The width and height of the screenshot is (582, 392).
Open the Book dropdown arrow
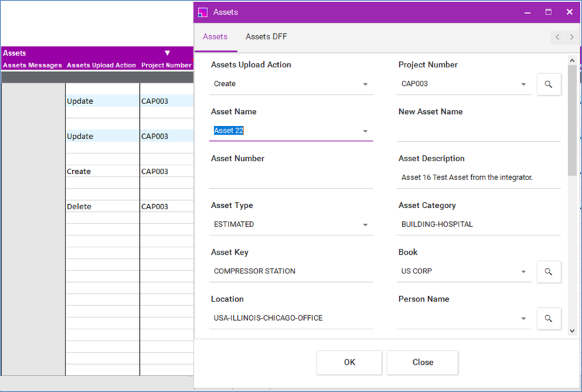tap(523, 272)
